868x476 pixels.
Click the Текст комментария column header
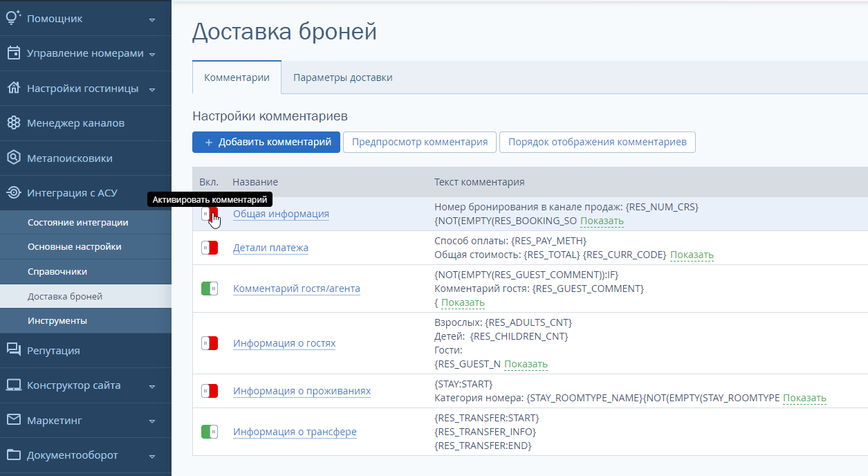pos(479,182)
